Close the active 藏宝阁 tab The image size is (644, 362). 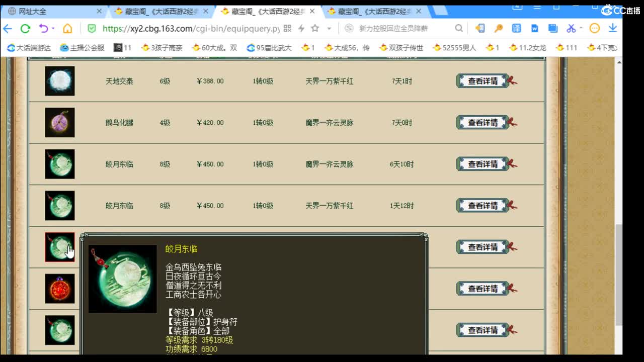pyautogui.click(x=312, y=11)
